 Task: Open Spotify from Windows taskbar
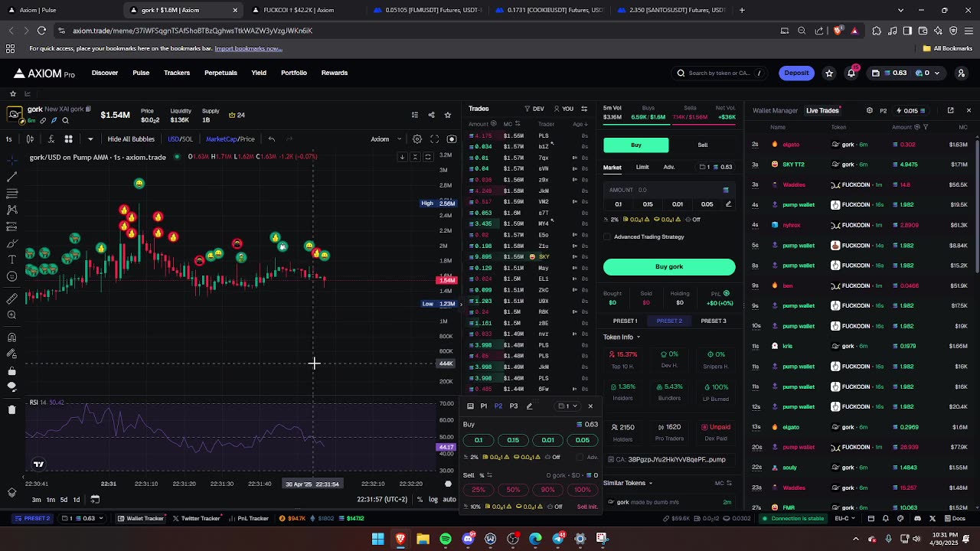pos(446,539)
